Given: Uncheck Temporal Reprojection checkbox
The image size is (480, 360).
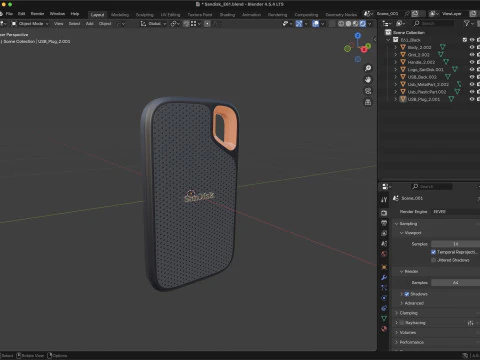Looking at the screenshot, I should [x=433, y=252].
